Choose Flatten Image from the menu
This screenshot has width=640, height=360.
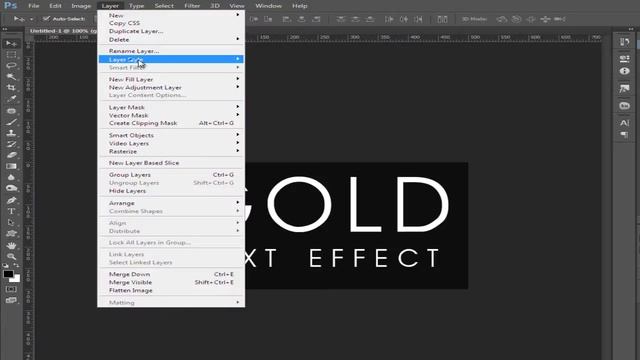click(x=171, y=291)
